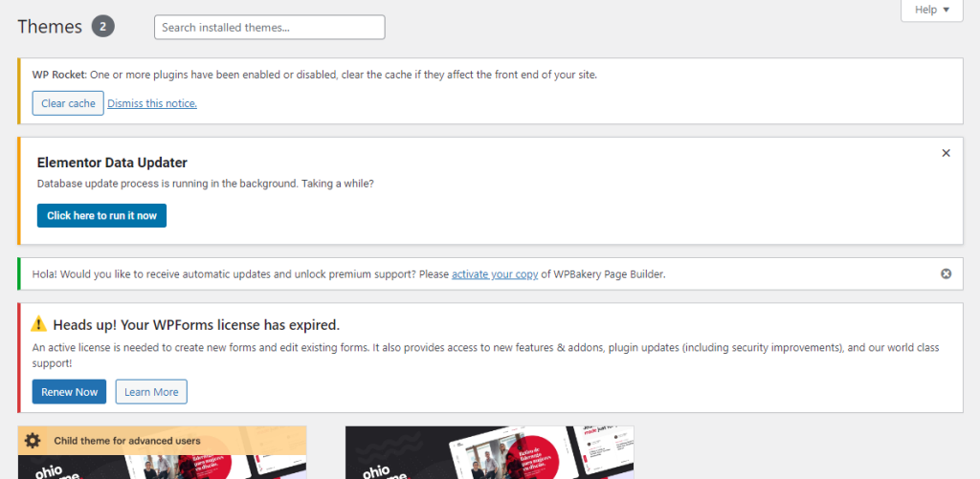This screenshot has height=479, width=980.
Task: Click the Dismiss this notice link
Action: click(152, 103)
